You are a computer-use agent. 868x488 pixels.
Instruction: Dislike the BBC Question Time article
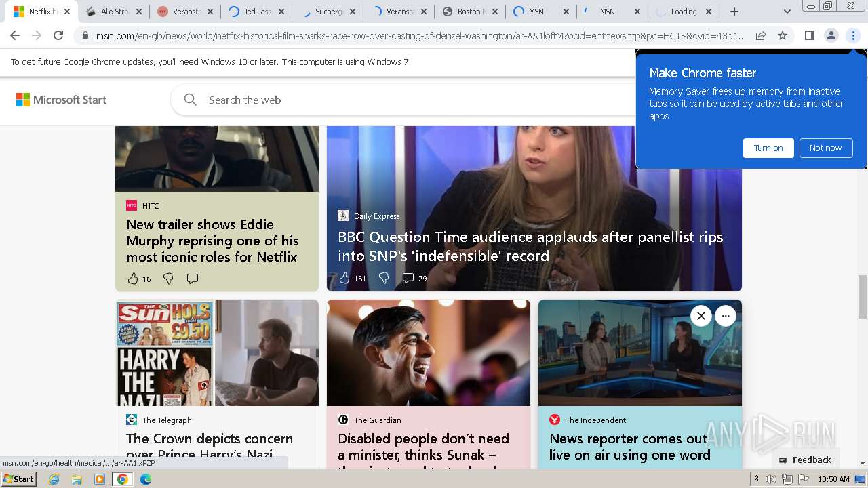(x=384, y=278)
